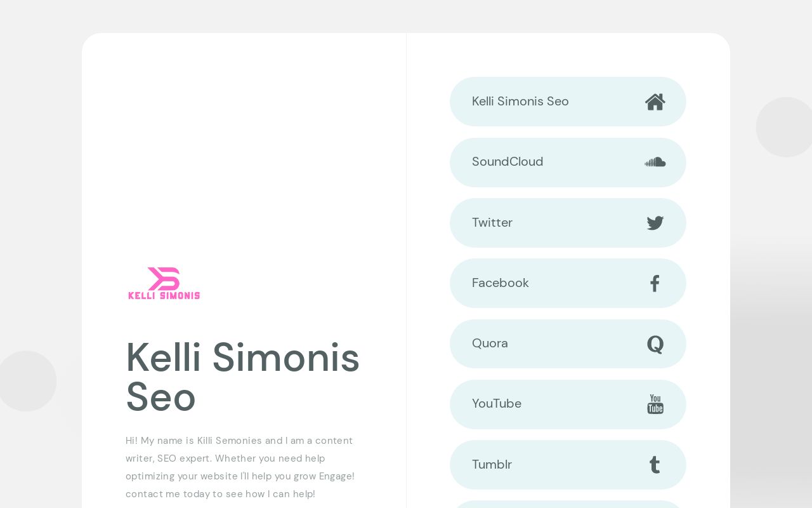Click the bio text about content writing
The image size is (812, 508).
[x=240, y=467]
